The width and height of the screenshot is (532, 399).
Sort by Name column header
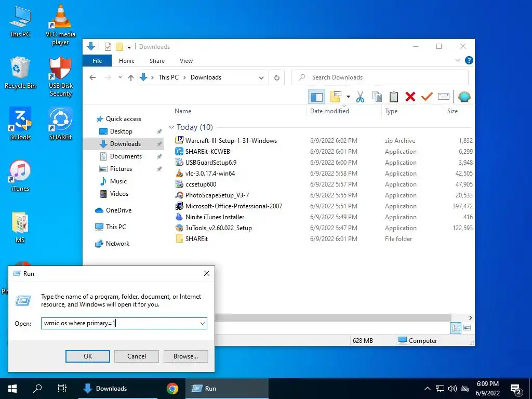pyautogui.click(x=183, y=111)
